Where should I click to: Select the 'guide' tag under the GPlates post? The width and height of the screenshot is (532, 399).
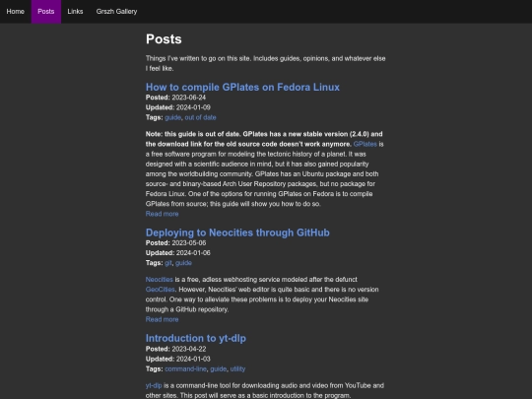172,117
